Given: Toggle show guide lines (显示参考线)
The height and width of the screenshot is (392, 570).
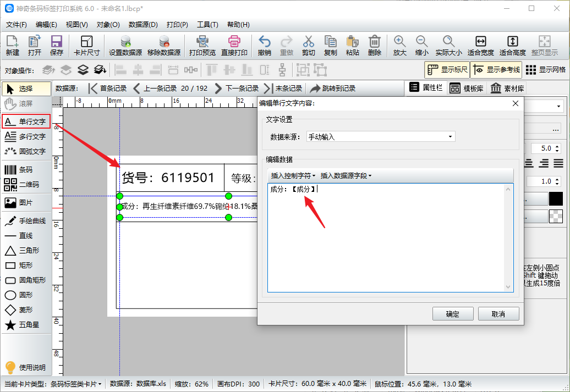Looking at the screenshot, I should coord(495,70).
